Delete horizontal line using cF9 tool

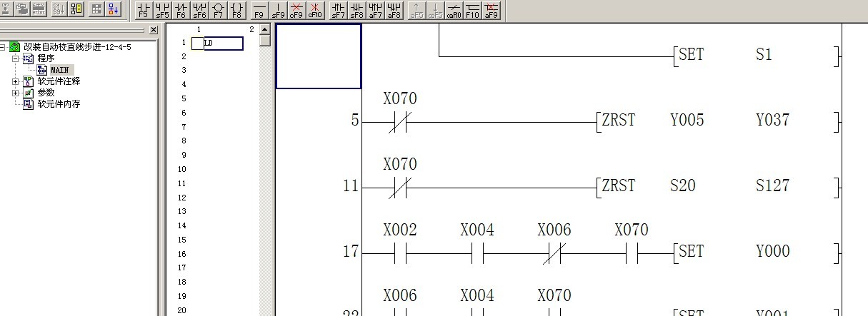(296, 10)
